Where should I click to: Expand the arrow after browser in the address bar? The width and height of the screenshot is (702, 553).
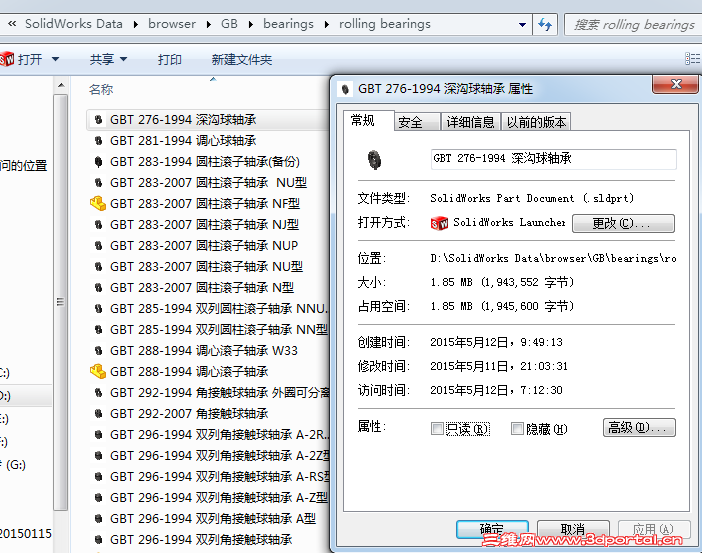tap(209, 24)
